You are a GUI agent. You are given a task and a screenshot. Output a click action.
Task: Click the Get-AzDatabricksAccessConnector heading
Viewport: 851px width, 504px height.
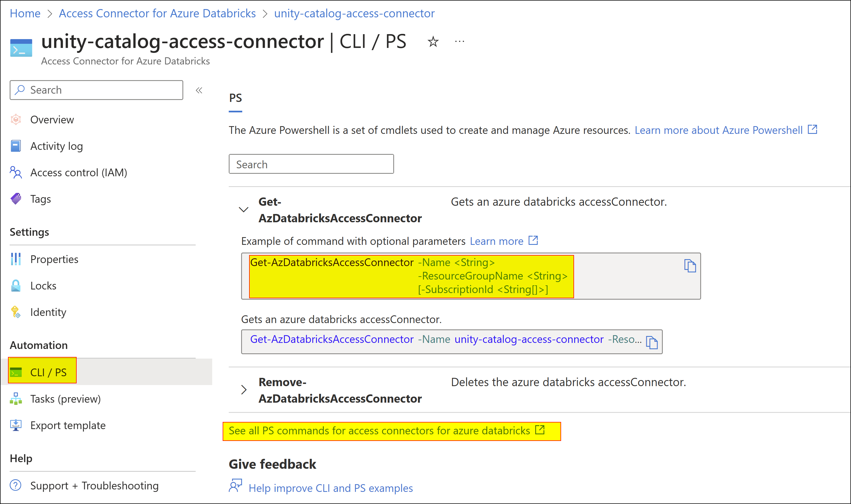coord(340,210)
